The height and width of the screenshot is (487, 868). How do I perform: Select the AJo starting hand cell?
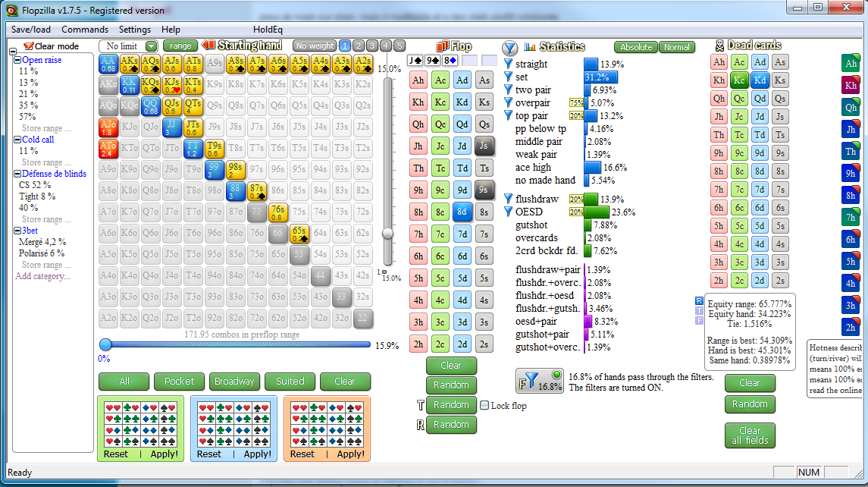108,127
